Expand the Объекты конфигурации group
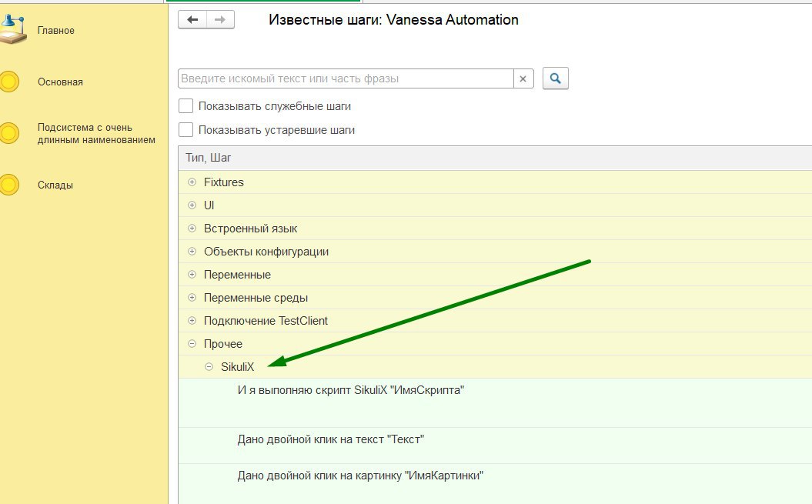Screen dimensions: 812x504 coord(192,251)
